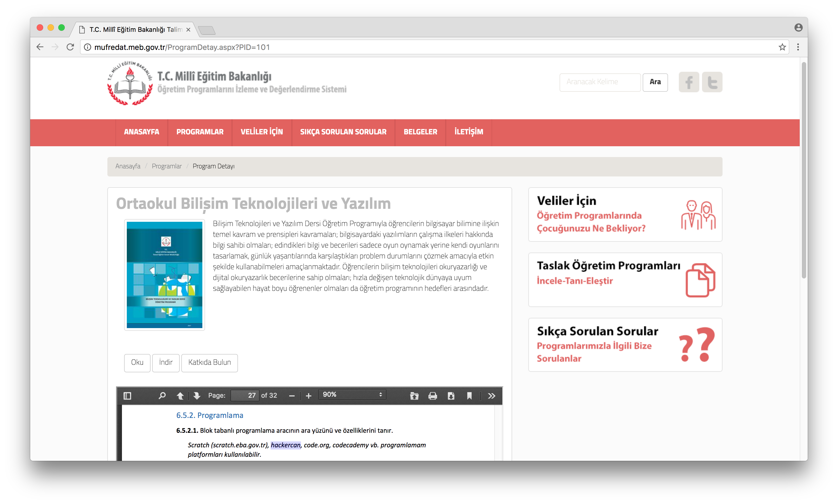Screen dimensions: 838x504
Task: Bookmark page with the star icon
Action: (782, 47)
